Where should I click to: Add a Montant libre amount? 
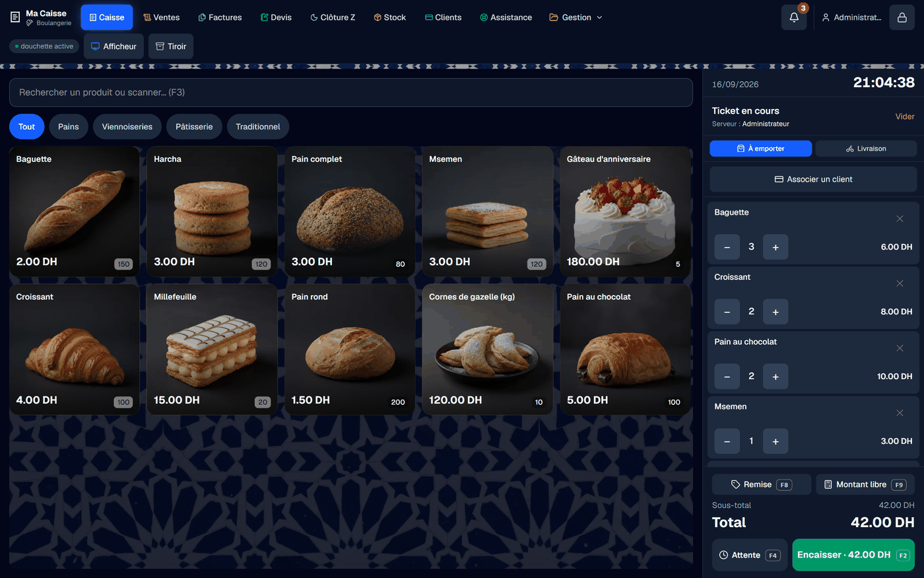tap(865, 484)
